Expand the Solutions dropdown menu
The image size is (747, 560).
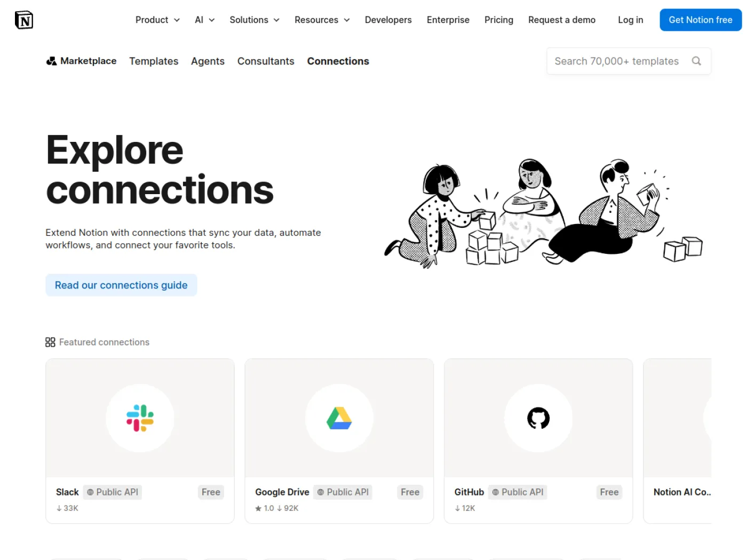tap(255, 20)
